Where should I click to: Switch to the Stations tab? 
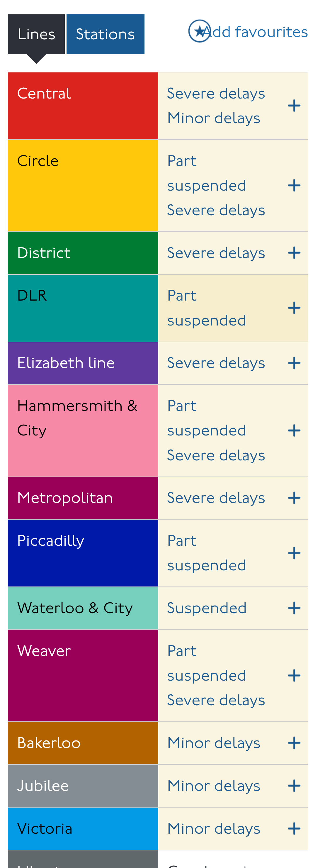pyautogui.click(x=106, y=34)
